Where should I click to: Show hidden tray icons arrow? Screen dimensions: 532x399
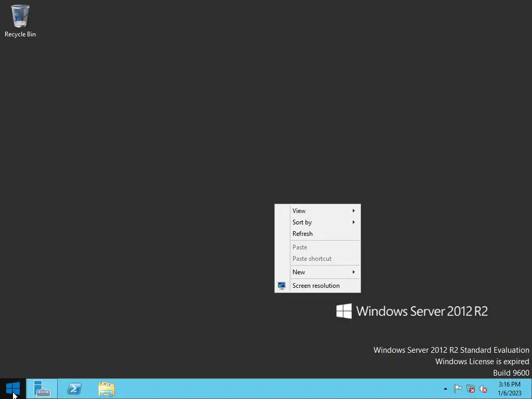[445, 389]
